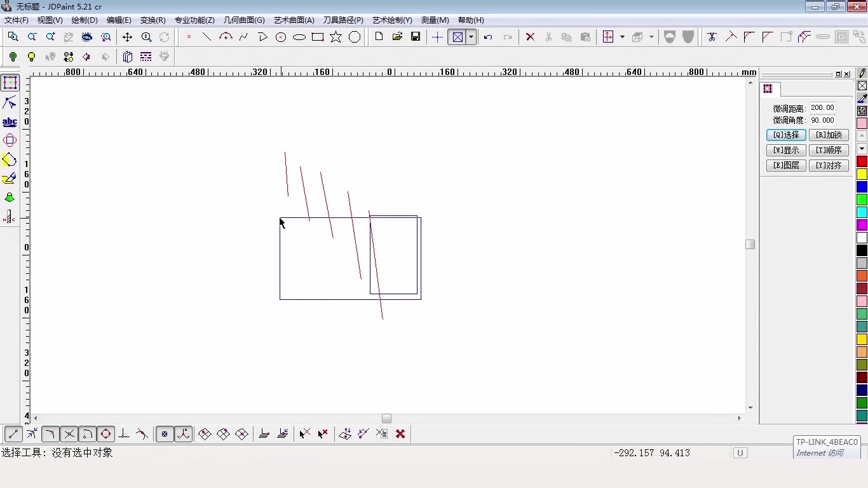Select the star shape tool
868x488 pixels.
(336, 37)
